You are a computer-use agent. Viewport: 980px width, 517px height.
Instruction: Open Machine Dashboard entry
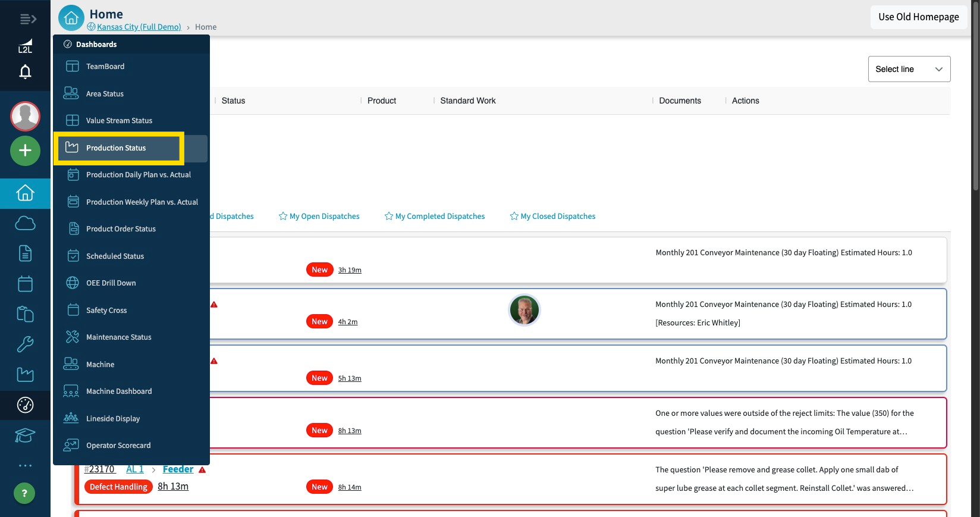click(x=131, y=391)
